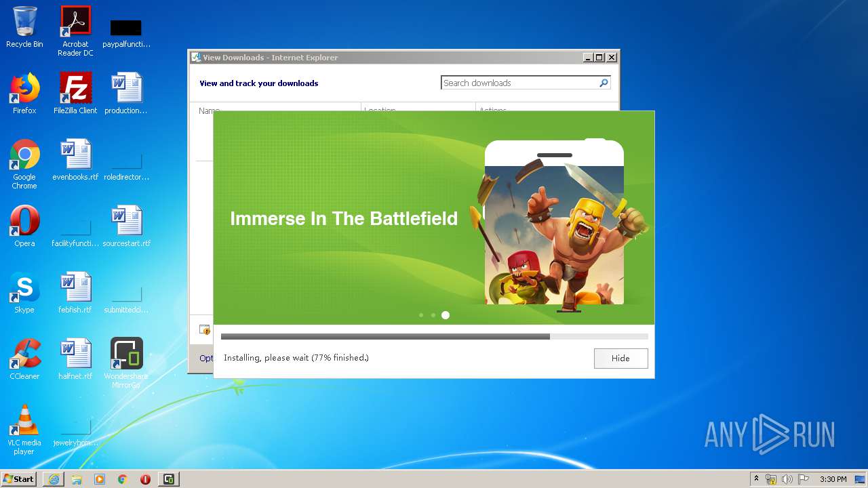This screenshot has width=868, height=488.
Task: Launch CCleaner desktop shortcut
Action: pos(24,359)
